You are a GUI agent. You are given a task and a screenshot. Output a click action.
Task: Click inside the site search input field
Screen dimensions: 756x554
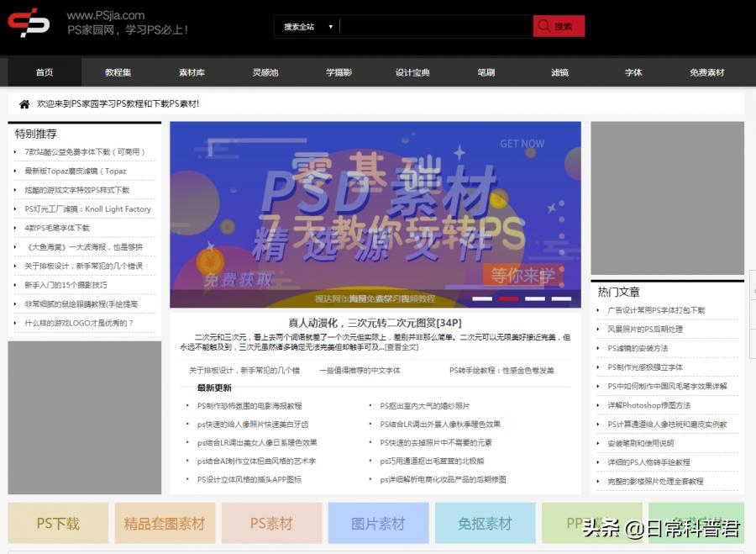[x=431, y=26]
